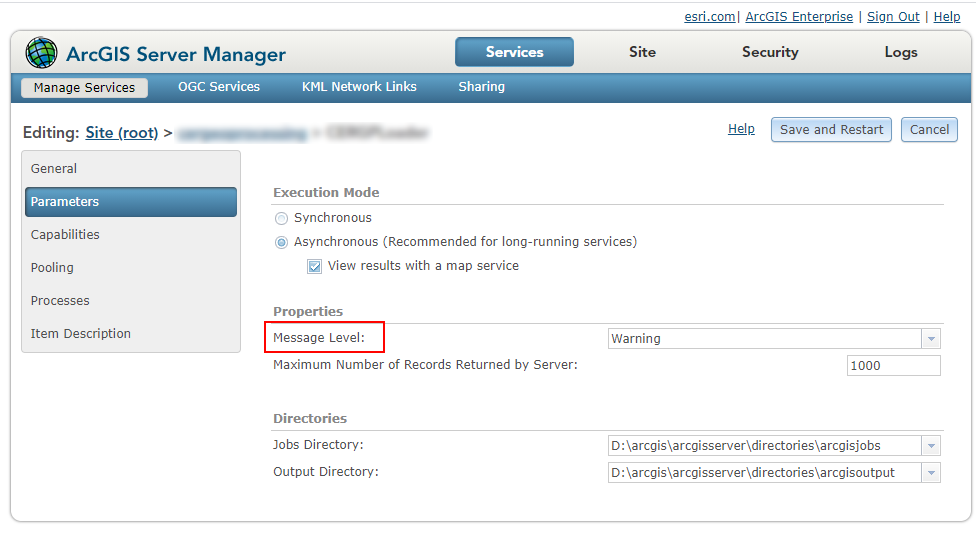The height and width of the screenshot is (543, 976).
Task: Click the Save and Restart button
Action: pyautogui.click(x=831, y=130)
